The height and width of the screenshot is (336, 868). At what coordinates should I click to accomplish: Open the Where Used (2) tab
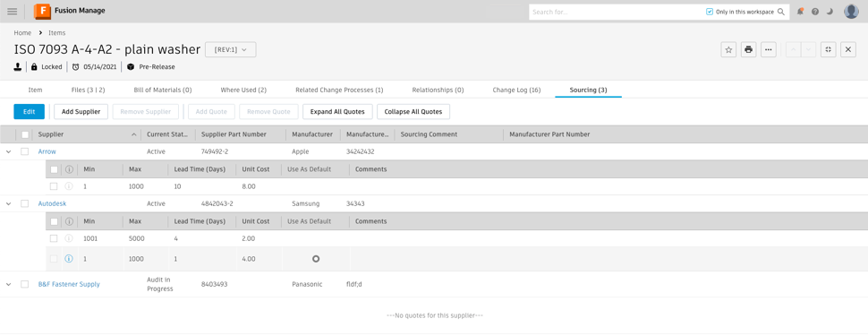[243, 90]
